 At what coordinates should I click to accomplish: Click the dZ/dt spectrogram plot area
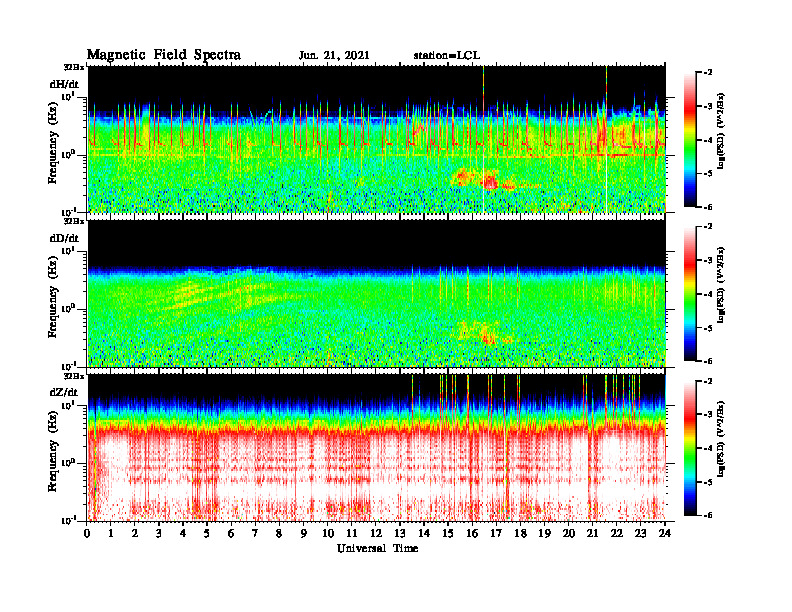pos(377,447)
